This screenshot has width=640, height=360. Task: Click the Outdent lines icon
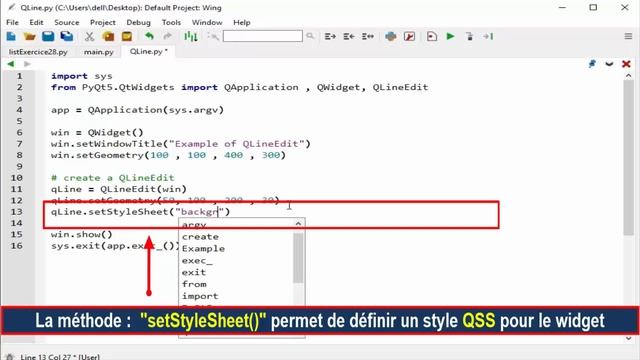pyautogui.click(x=349, y=37)
